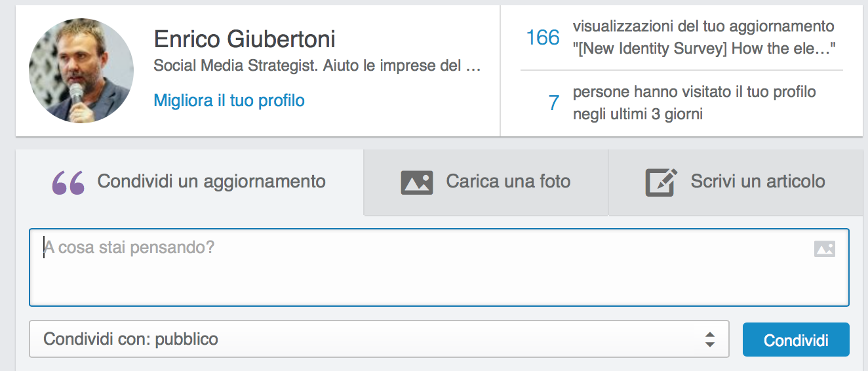Viewport: 868px width, 371px height.
Task: Follow the Migliora il tuo profilo link
Action: tap(229, 101)
